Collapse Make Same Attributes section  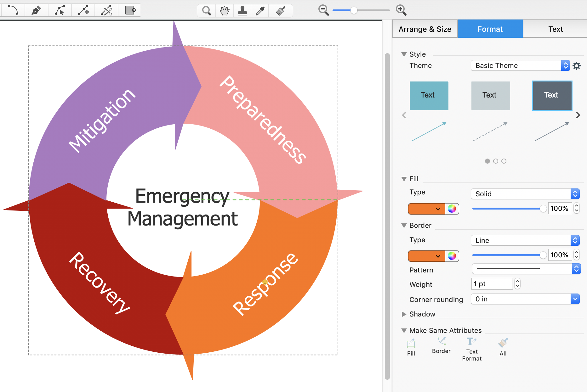coord(404,331)
